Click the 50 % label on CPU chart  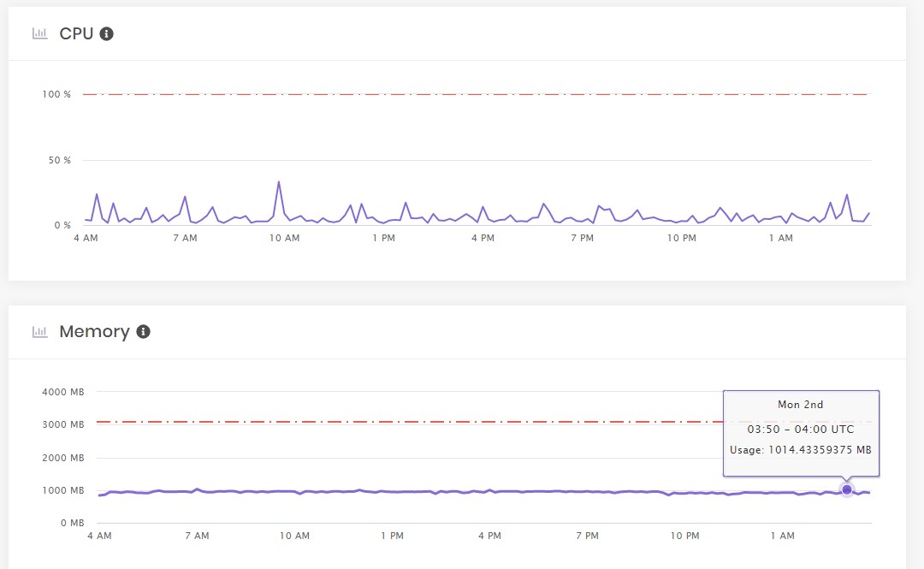60,160
